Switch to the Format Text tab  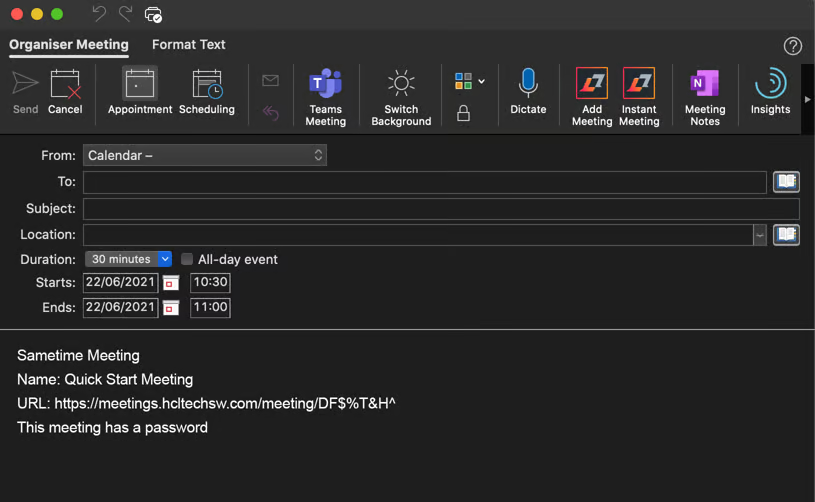pos(188,44)
